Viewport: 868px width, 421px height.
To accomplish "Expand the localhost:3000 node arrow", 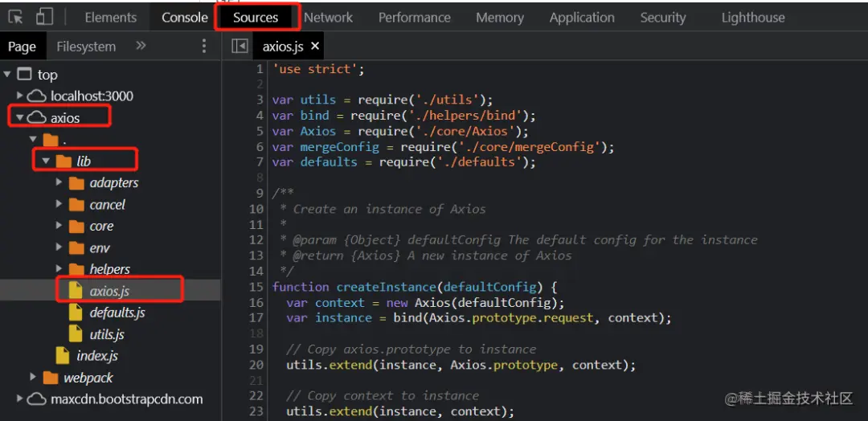I will (20, 96).
